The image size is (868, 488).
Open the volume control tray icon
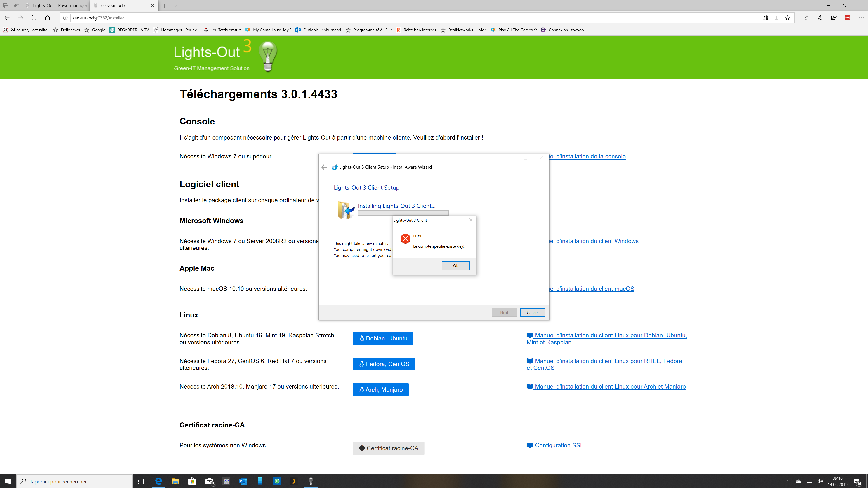pos(820,481)
